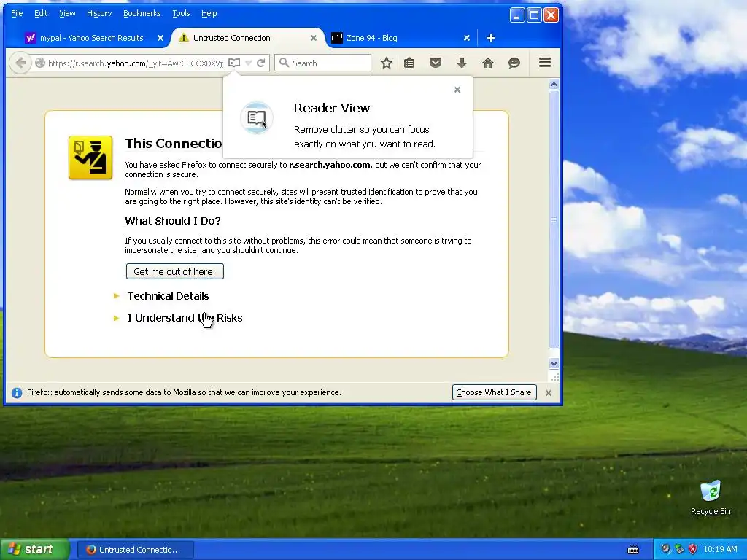Click the first system tray icon
This screenshot has width=747, height=560.
[665, 550]
